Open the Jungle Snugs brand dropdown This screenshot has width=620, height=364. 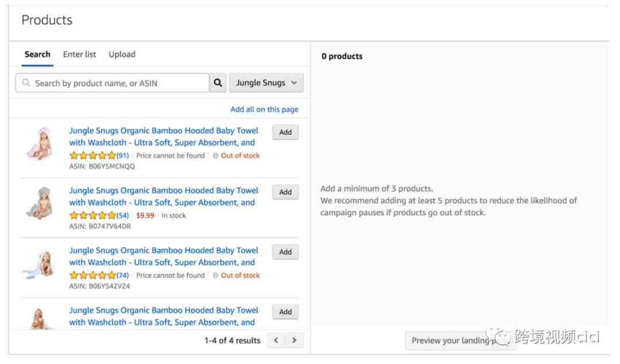click(x=266, y=83)
